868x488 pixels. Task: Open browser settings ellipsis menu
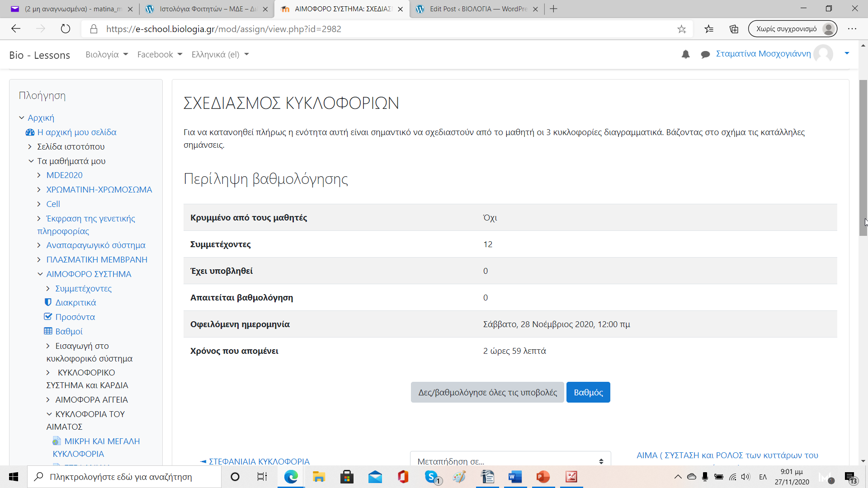coord(852,29)
